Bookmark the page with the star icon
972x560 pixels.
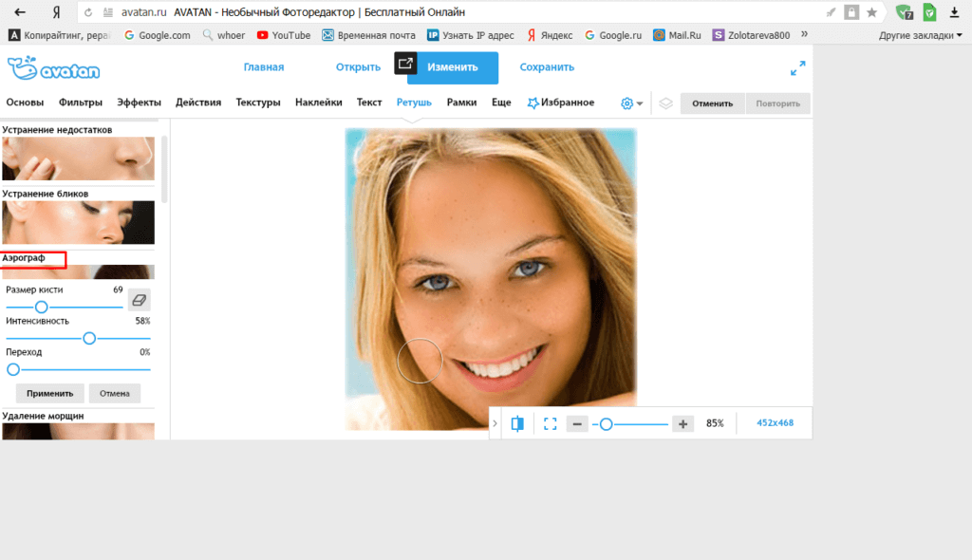point(871,12)
